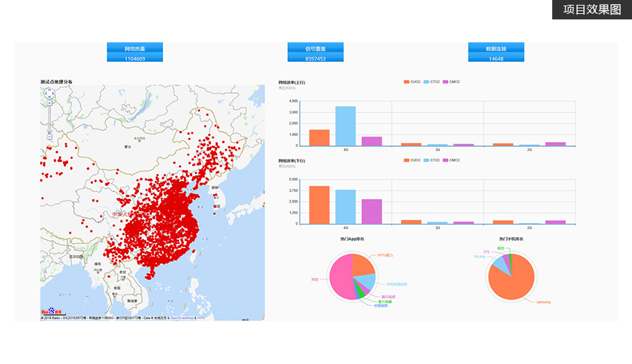
Task: Zoom in with the map plus button
Action: [x=49, y=103]
